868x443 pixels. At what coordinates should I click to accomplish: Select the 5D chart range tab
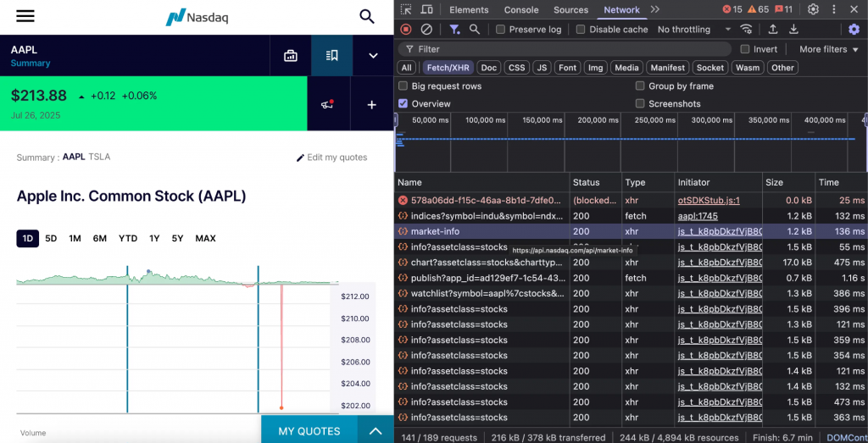tap(51, 239)
